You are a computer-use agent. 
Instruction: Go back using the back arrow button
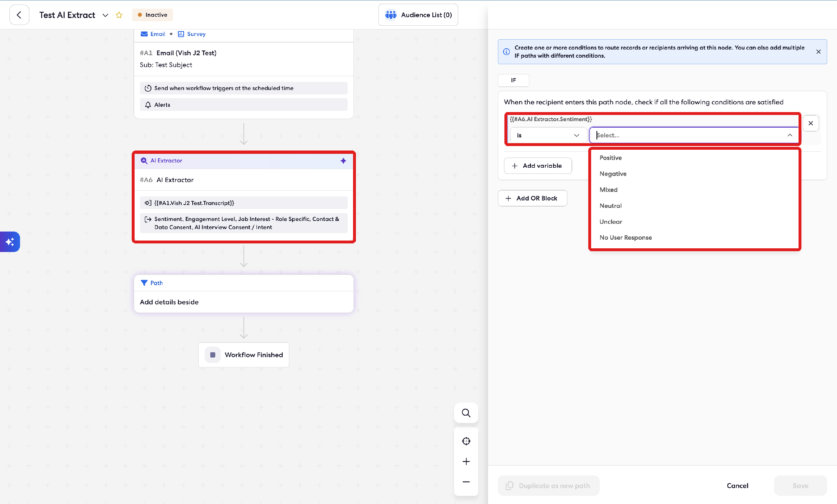tap(19, 15)
